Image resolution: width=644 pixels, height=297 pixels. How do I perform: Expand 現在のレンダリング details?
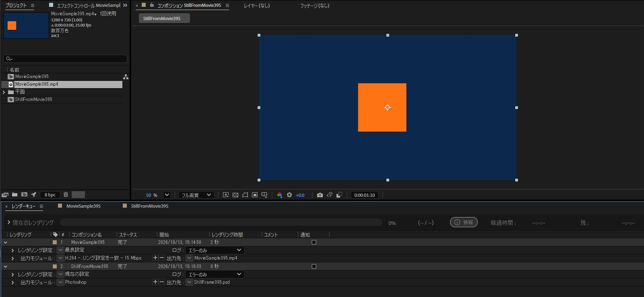pos(9,223)
